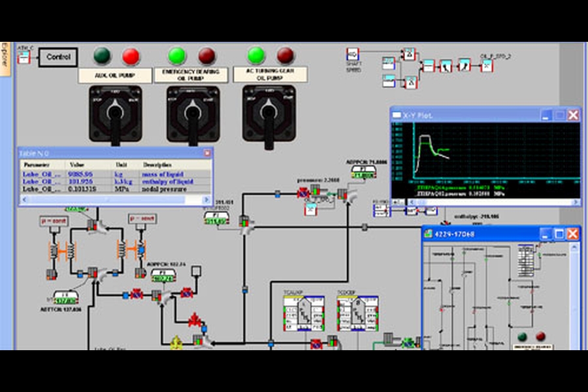Select the ADPPCN 102.24 pressure indicator
Screen dimensions: 588x392
tap(163, 276)
